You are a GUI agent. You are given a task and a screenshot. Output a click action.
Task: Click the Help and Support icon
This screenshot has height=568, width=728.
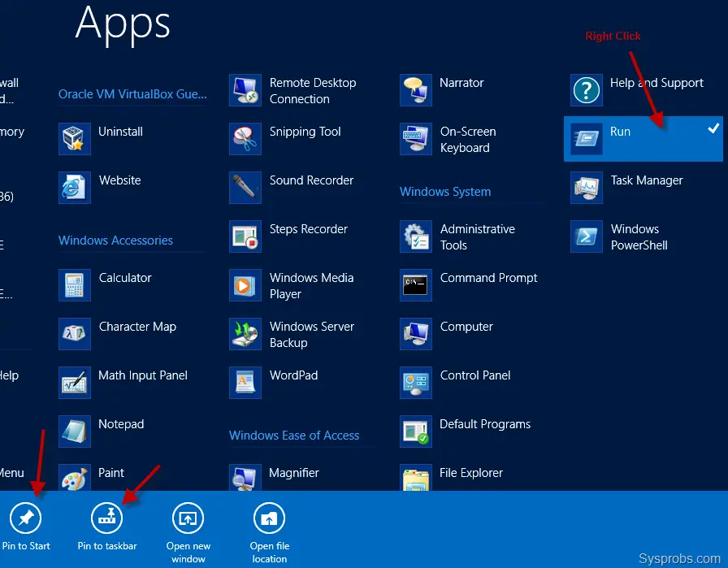coord(587,90)
